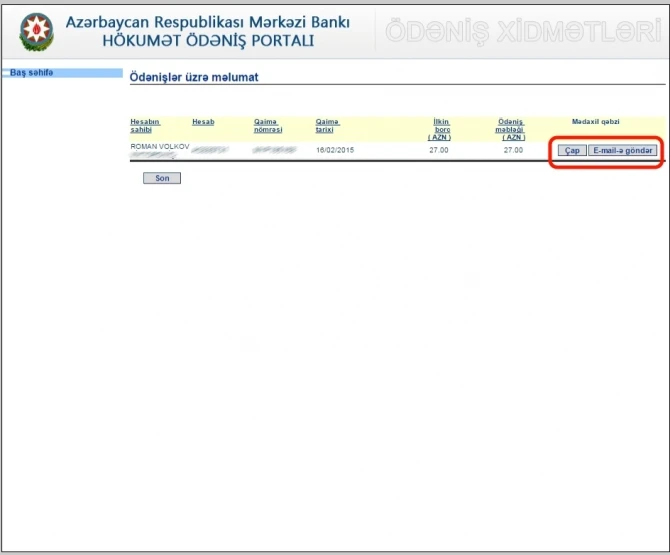Send receipt via E-mail-ə göndər button
The width and height of the screenshot is (670, 555).
click(x=623, y=150)
